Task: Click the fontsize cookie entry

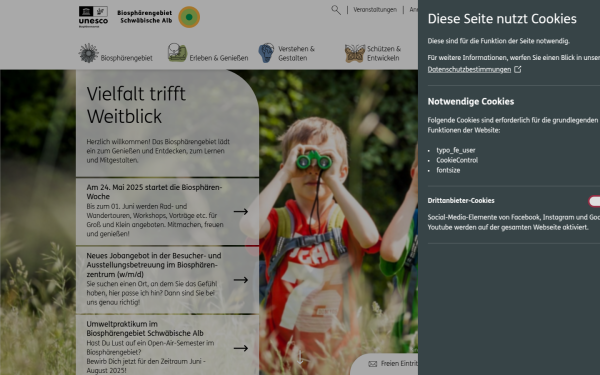Action: coord(448,170)
